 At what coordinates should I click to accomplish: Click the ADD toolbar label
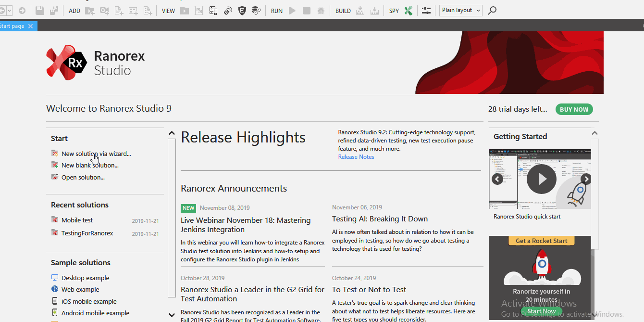[74, 11]
